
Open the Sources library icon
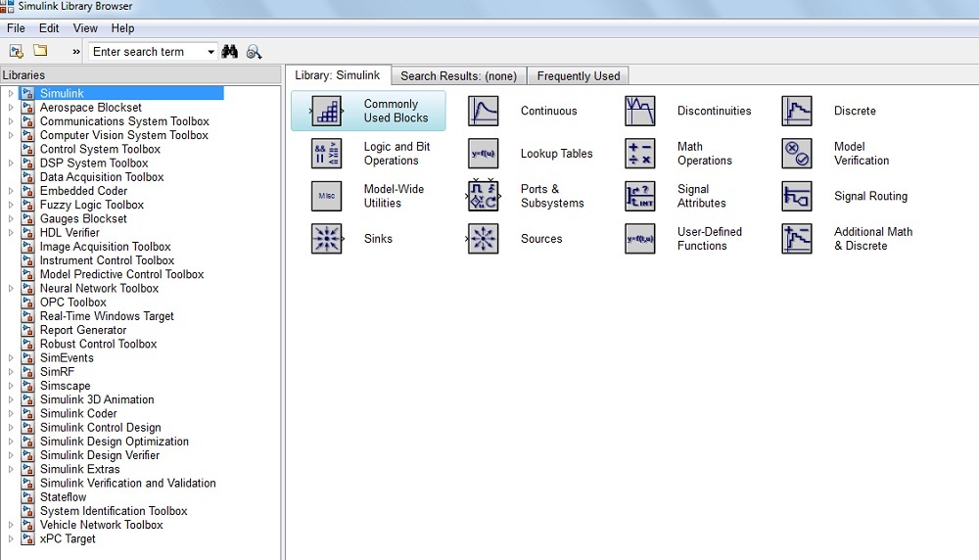click(x=483, y=239)
